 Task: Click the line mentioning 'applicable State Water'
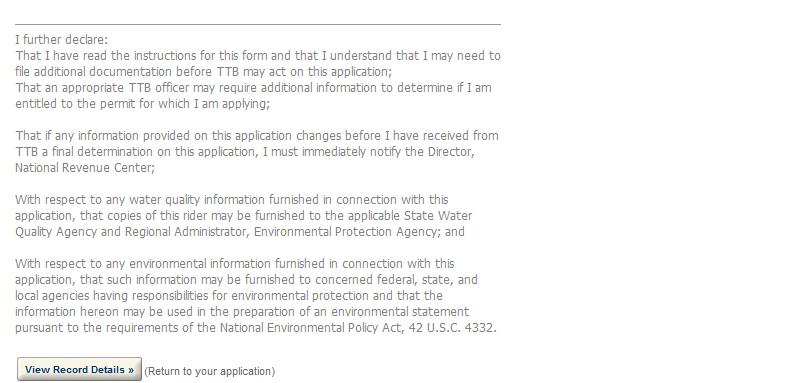pyautogui.click(x=244, y=215)
